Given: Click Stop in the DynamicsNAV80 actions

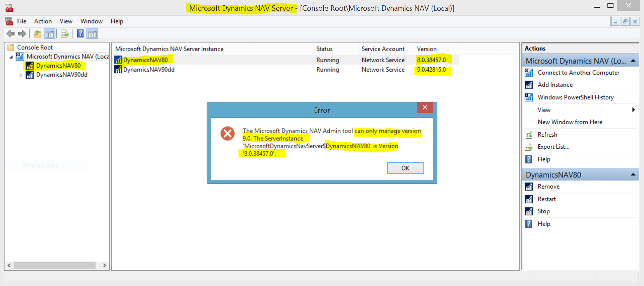Looking at the screenshot, I should pyautogui.click(x=543, y=211).
